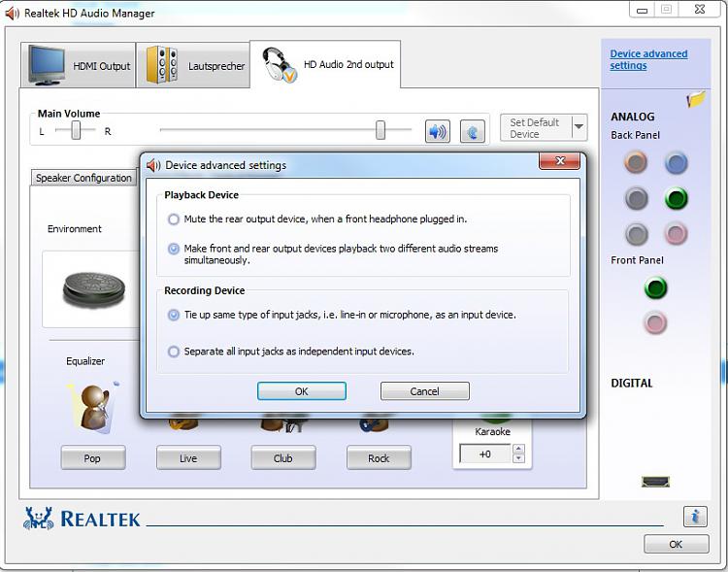The width and height of the screenshot is (728, 572).
Task: Click Set Default Device button
Action: [x=536, y=128]
